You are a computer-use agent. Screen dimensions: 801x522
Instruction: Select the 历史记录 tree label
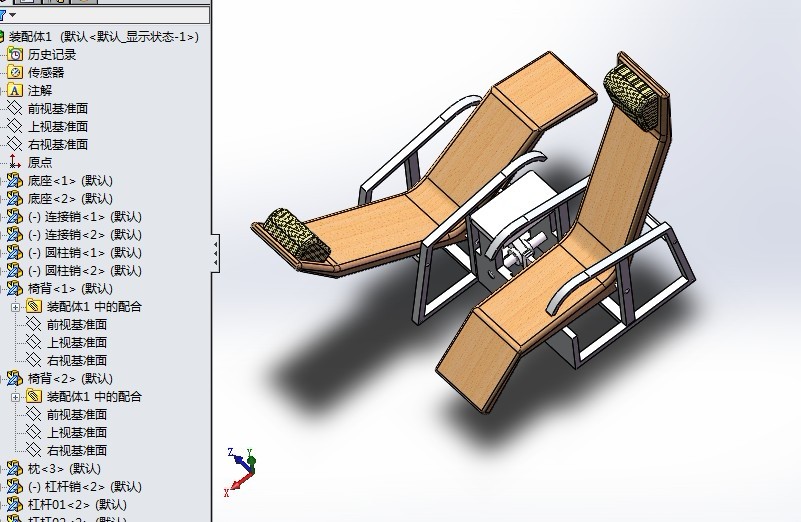point(52,55)
